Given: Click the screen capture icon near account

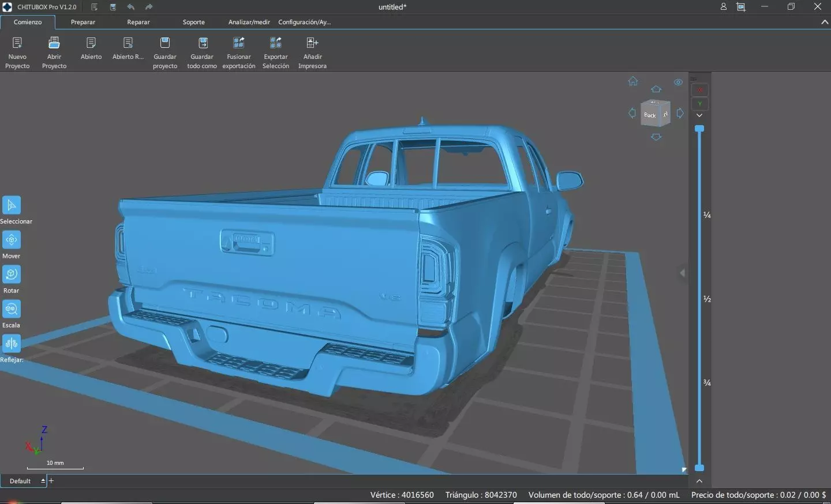Looking at the screenshot, I should [741, 7].
